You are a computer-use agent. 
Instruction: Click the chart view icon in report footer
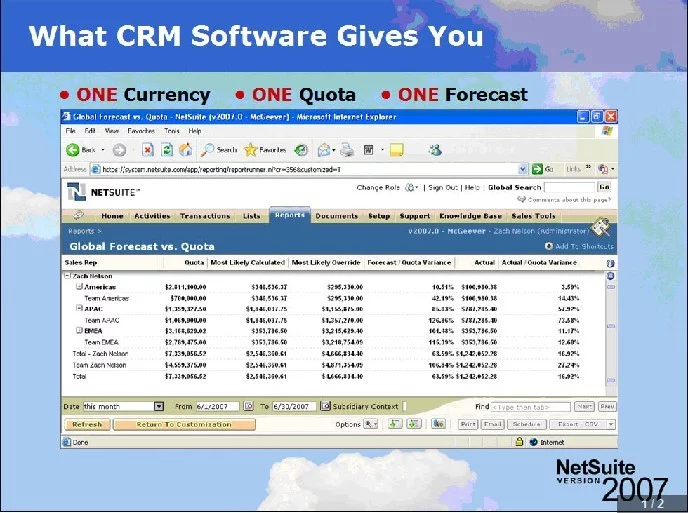tap(438, 423)
